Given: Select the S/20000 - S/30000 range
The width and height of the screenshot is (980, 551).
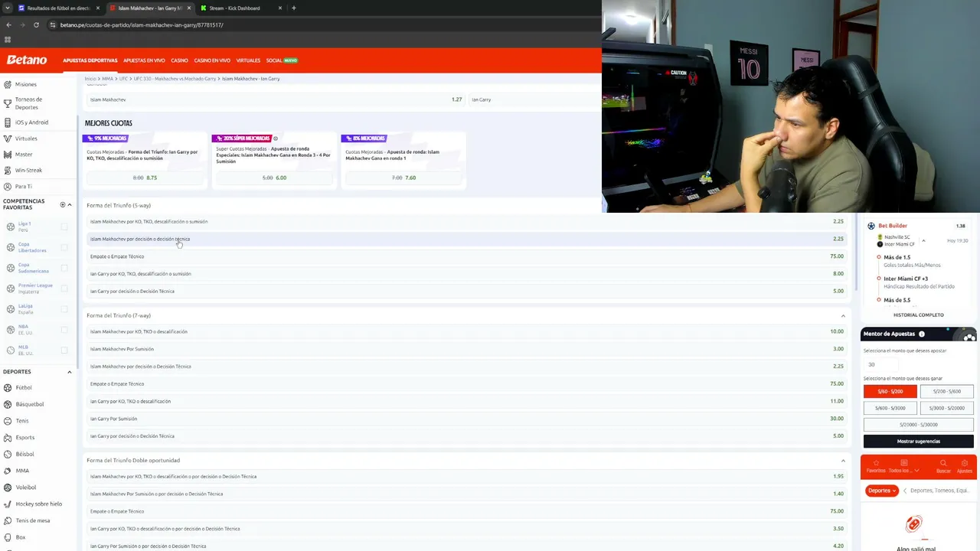Looking at the screenshot, I should point(918,425).
